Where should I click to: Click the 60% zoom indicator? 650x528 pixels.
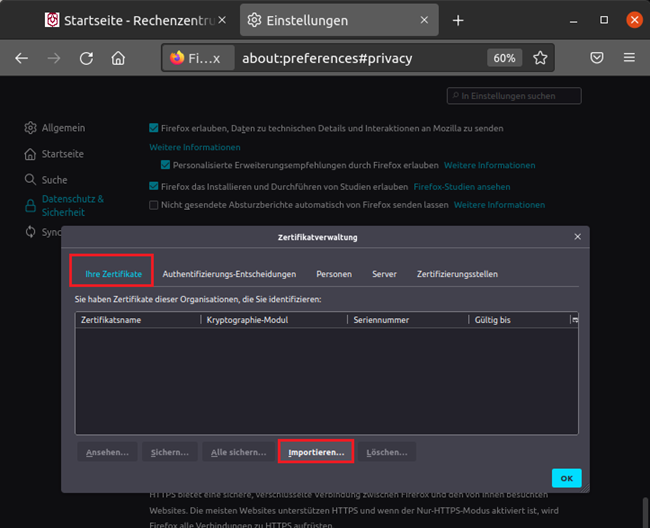[504, 58]
